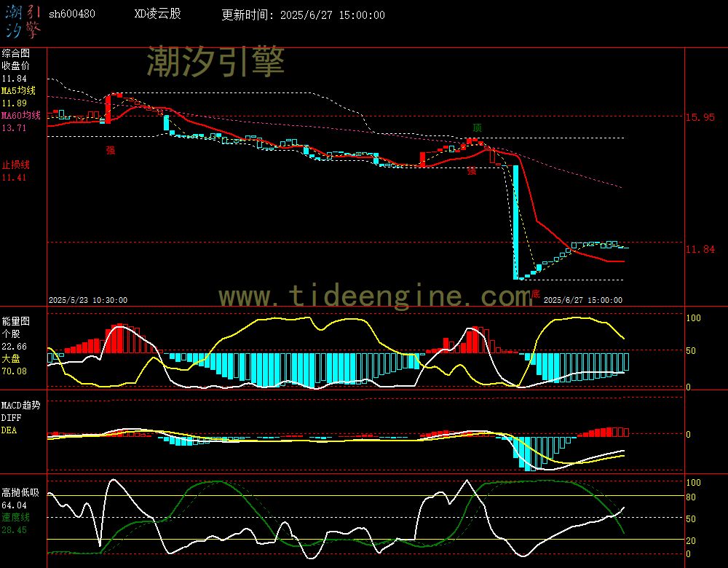The image size is (728, 568).
Task: Select the 大盘 value 70.08
Action: 15,371
